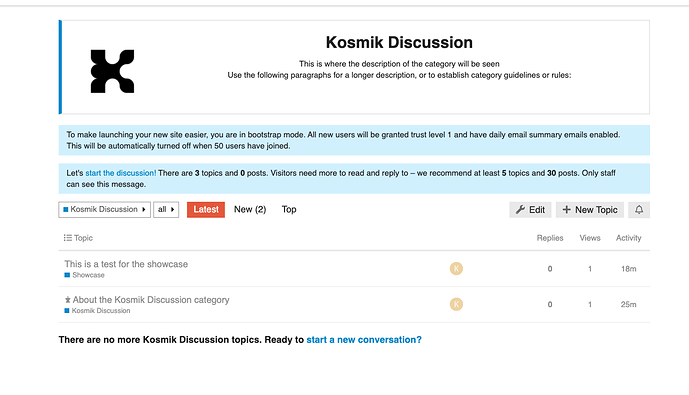The width and height of the screenshot is (689, 395).
Task: Open the K avatar on showcase test row
Action: click(x=456, y=268)
